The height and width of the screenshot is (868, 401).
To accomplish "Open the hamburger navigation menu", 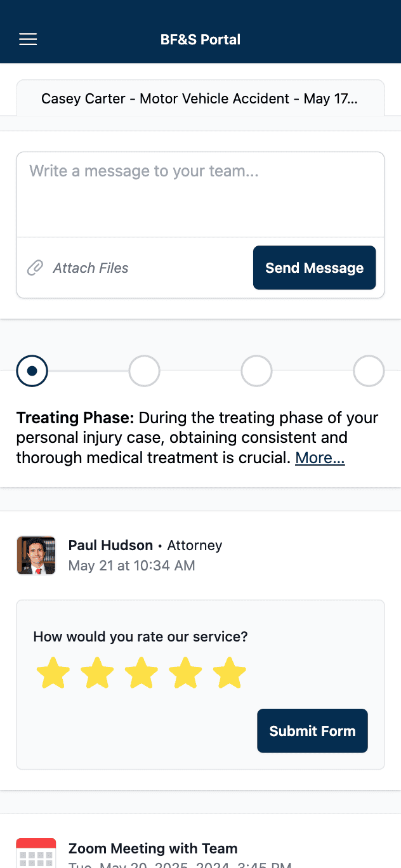I will coord(28,39).
